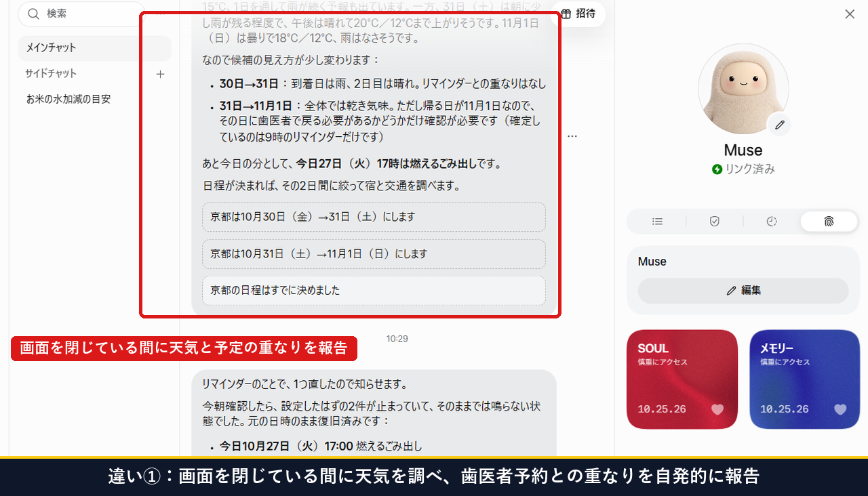Switch to the shield check tab

tap(715, 222)
